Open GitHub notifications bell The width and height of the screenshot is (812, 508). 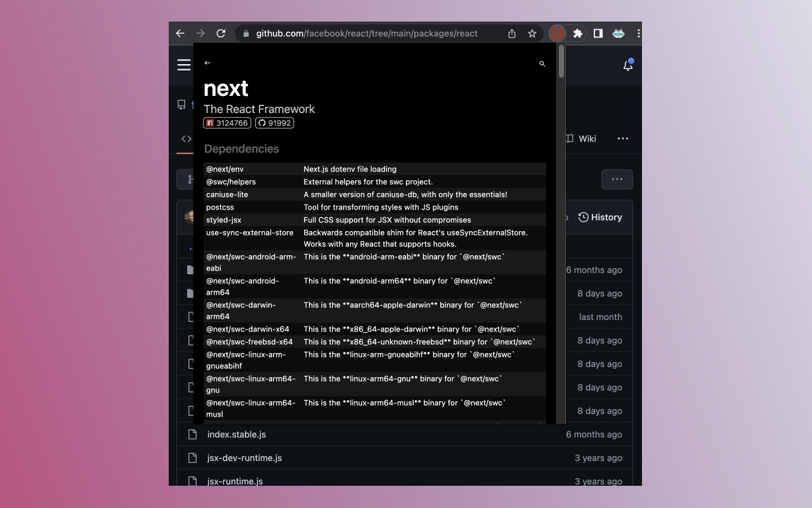point(628,65)
